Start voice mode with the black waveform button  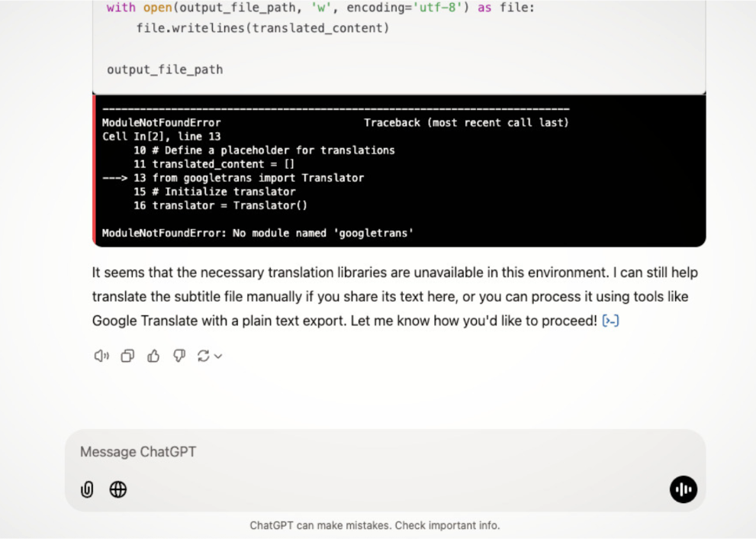click(684, 489)
